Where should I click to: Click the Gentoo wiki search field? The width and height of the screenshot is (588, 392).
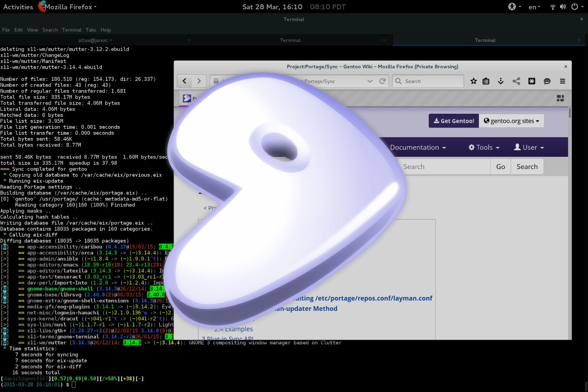tap(444, 167)
